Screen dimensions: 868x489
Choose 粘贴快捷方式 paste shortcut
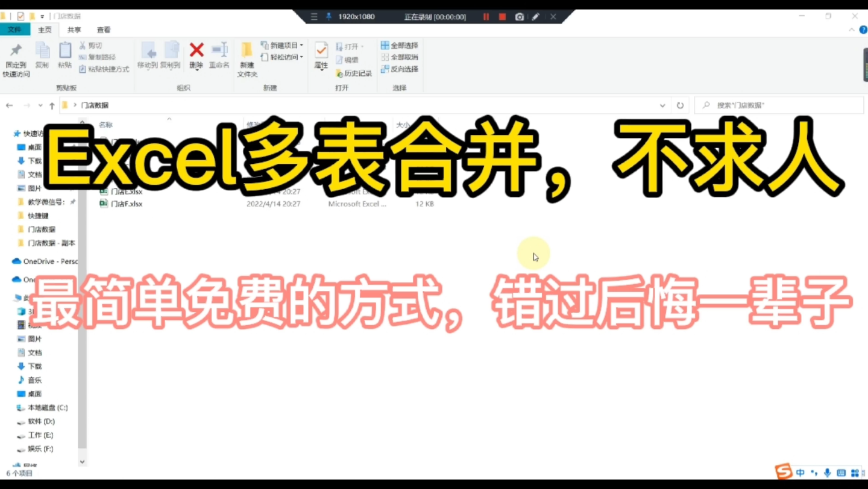pos(104,69)
